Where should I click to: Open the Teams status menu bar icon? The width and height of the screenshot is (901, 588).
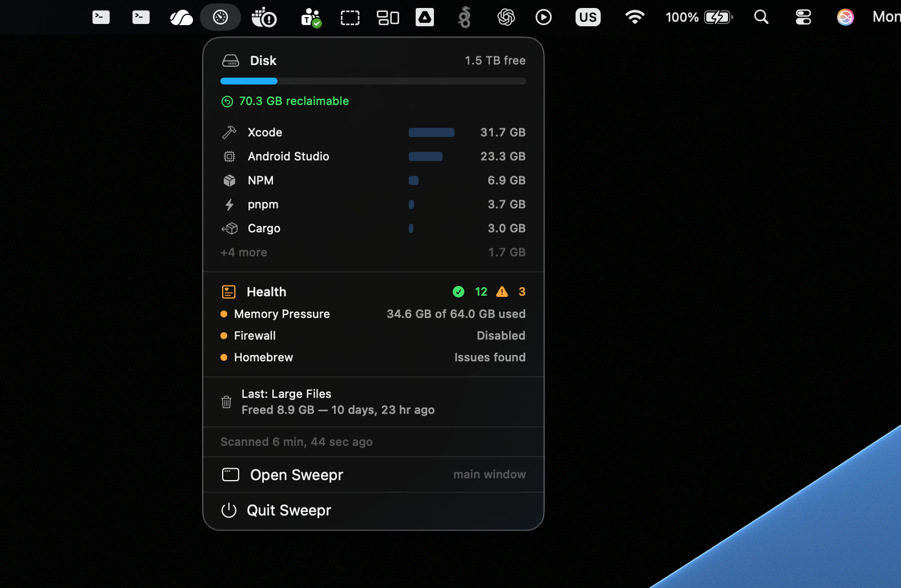click(x=311, y=18)
